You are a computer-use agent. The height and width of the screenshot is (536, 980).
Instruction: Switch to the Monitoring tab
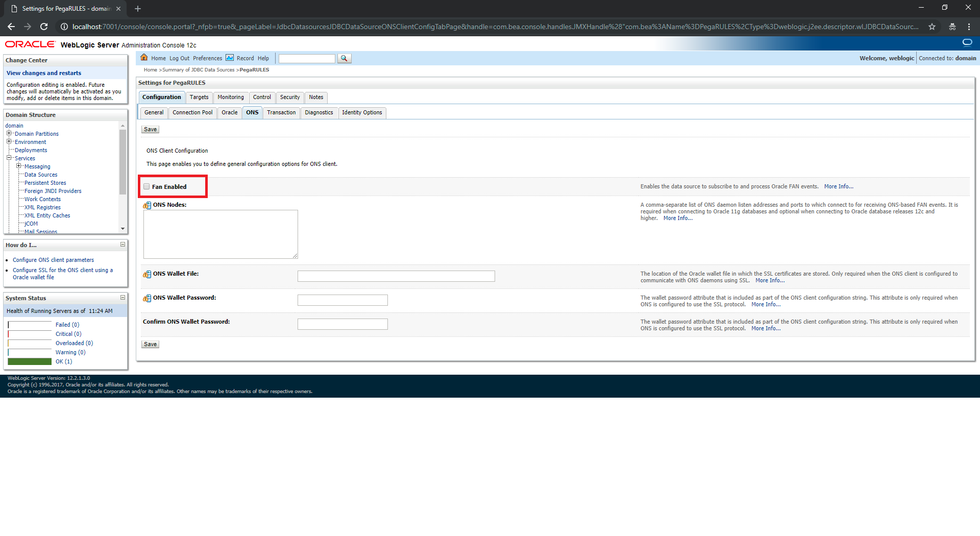point(231,98)
